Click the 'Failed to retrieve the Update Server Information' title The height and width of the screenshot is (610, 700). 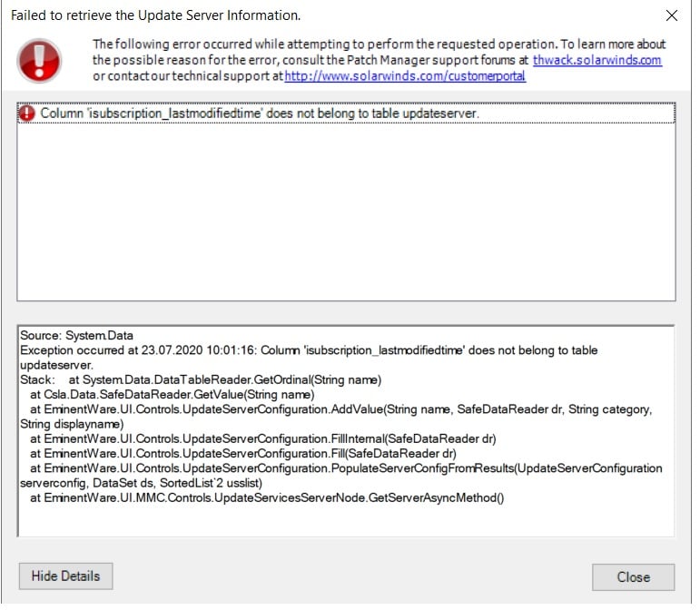(x=156, y=15)
